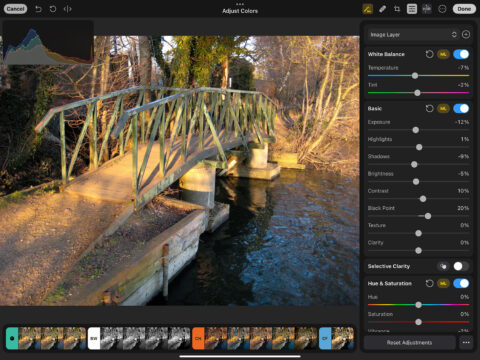The image size is (480, 360).
Task: Click the Tint slider handle
Action: [417, 93]
